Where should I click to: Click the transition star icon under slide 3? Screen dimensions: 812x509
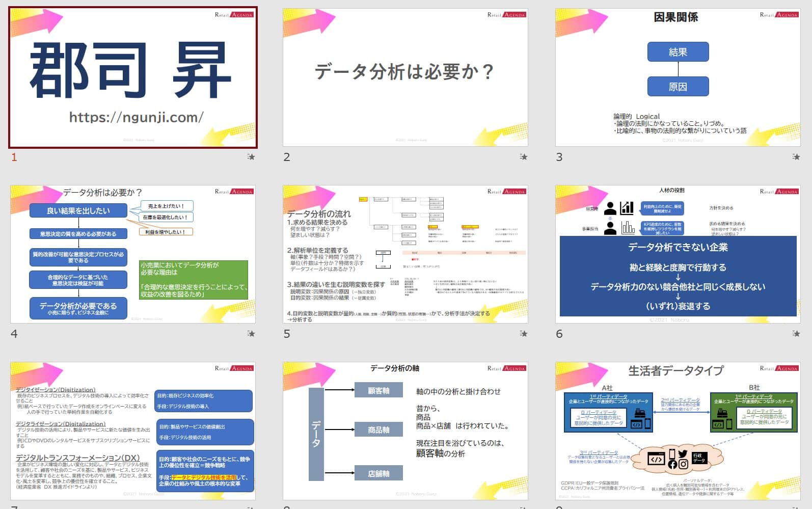[x=796, y=157]
